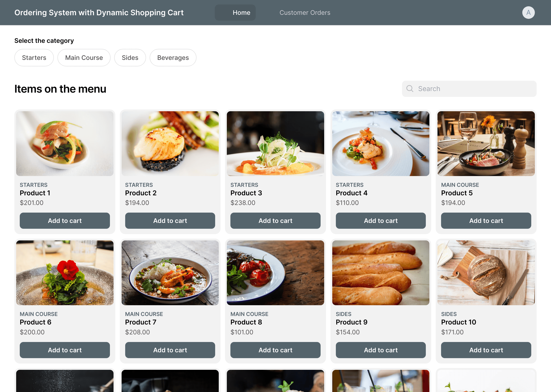
Task: Focus the Search input field
Action: pyautogui.click(x=469, y=89)
